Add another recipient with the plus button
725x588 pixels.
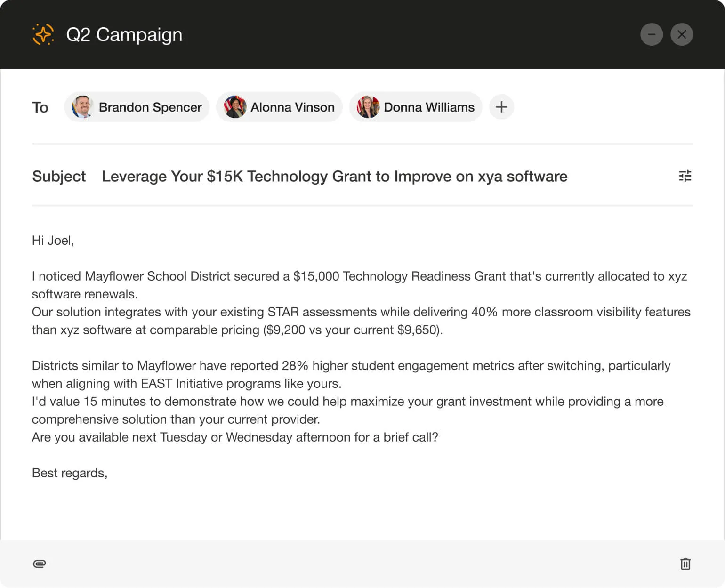pyautogui.click(x=501, y=107)
